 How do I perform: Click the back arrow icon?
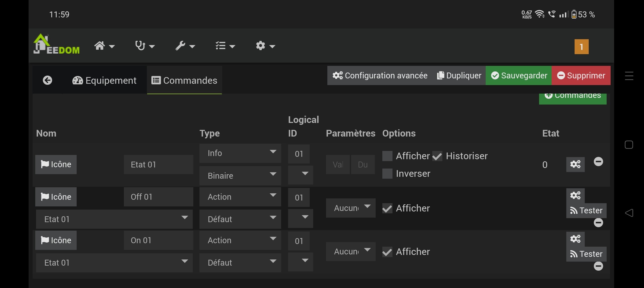[x=48, y=80]
